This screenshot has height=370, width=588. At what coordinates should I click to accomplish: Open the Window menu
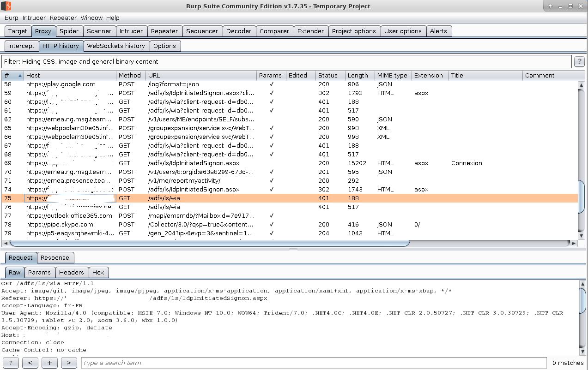click(x=91, y=18)
